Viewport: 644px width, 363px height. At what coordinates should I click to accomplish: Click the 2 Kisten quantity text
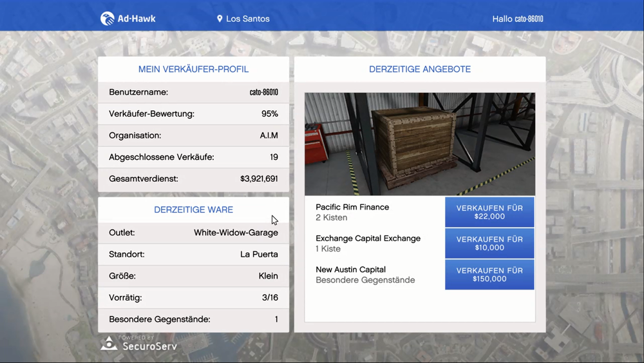pyautogui.click(x=332, y=217)
